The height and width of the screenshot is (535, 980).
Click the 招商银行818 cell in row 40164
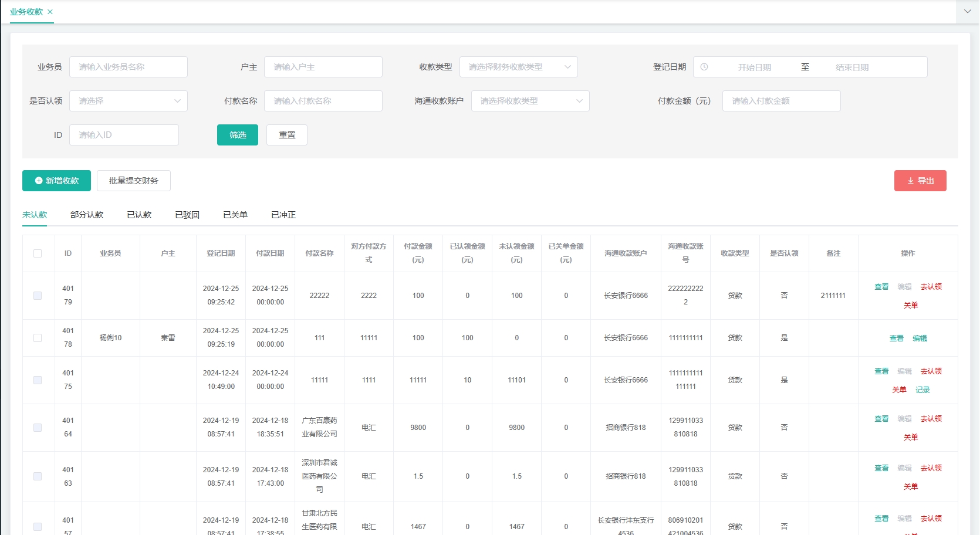(x=626, y=428)
